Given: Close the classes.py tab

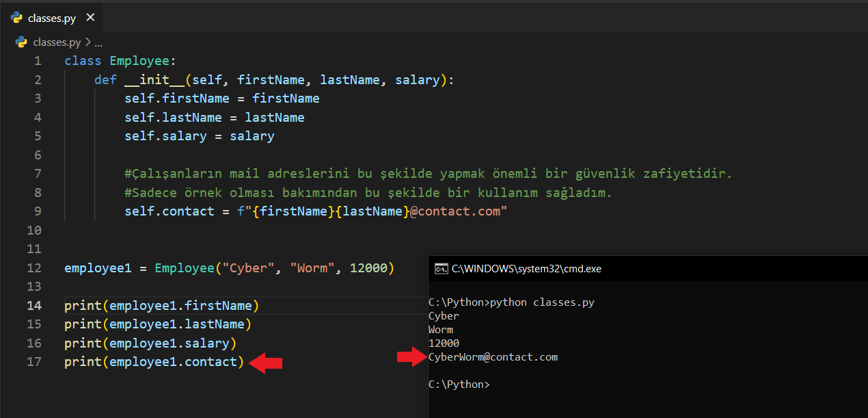Looking at the screenshot, I should pos(91,18).
